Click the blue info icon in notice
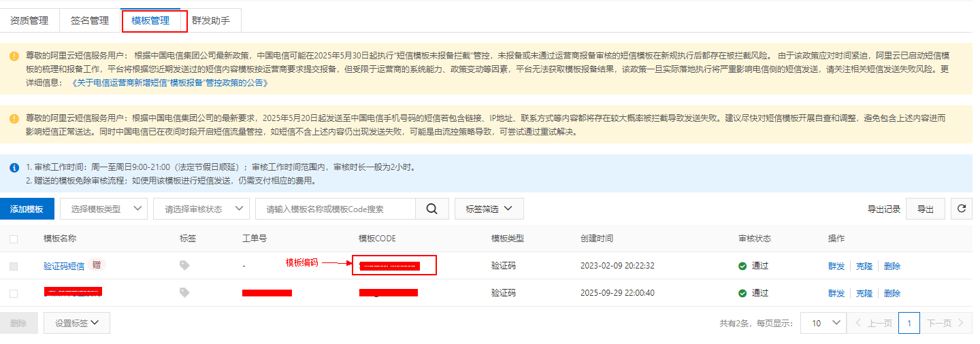The height and width of the screenshot is (344, 980). 14,167
